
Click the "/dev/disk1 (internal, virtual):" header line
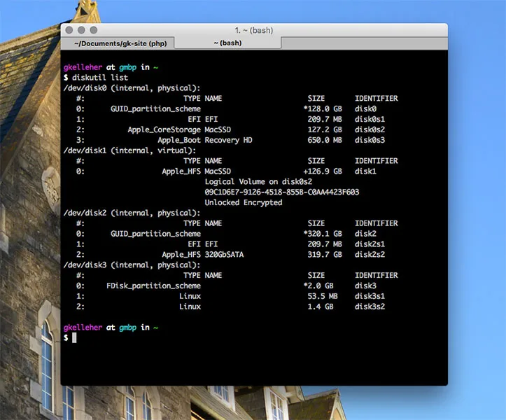pos(132,150)
